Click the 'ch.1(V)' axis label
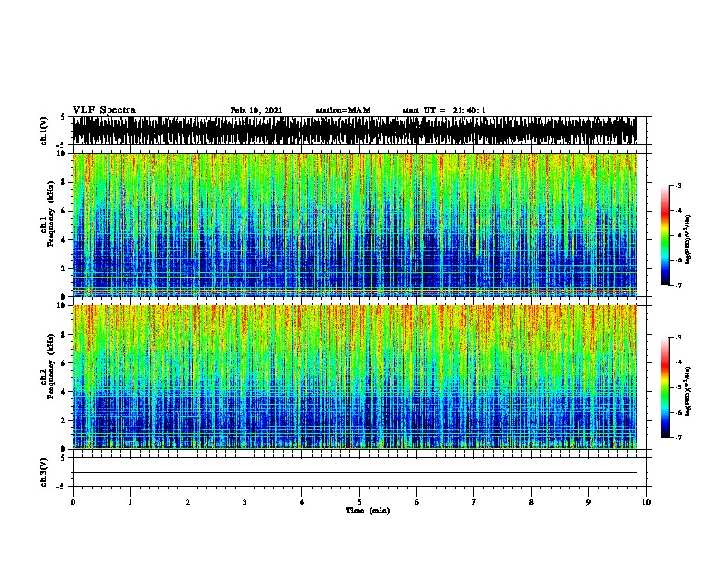The image size is (728, 563). coord(44,131)
